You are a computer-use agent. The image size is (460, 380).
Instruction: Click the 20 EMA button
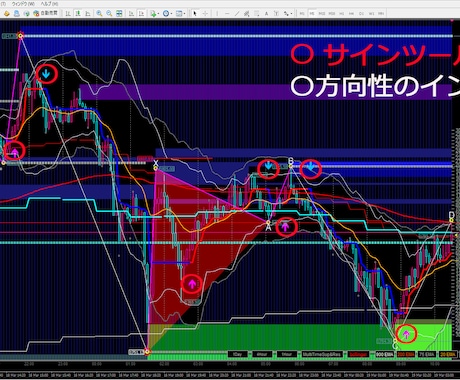(x=447, y=354)
